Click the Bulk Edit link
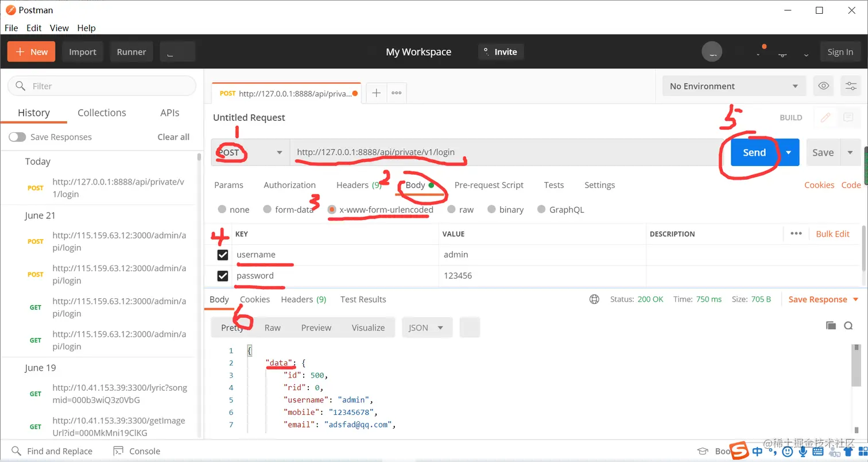This screenshot has width=868, height=462. [x=833, y=234]
